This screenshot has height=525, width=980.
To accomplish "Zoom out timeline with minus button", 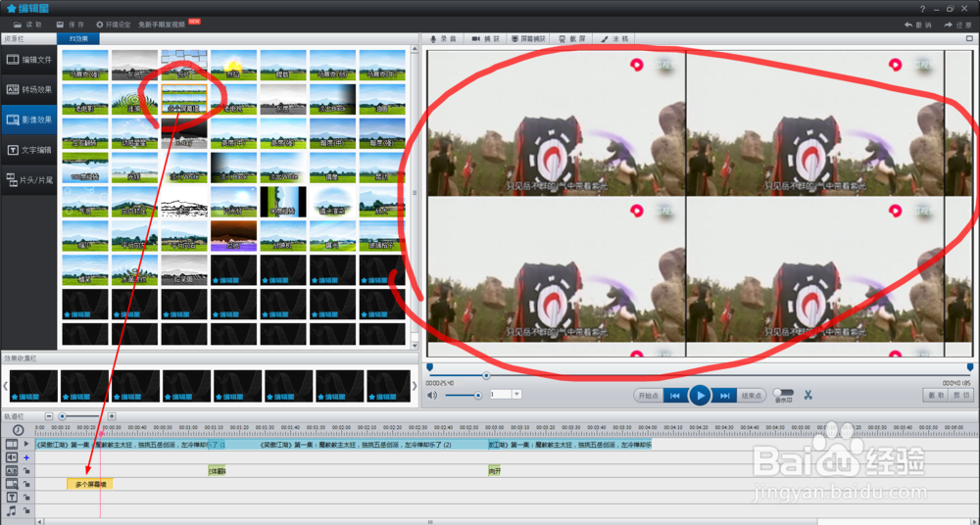I will pos(49,416).
